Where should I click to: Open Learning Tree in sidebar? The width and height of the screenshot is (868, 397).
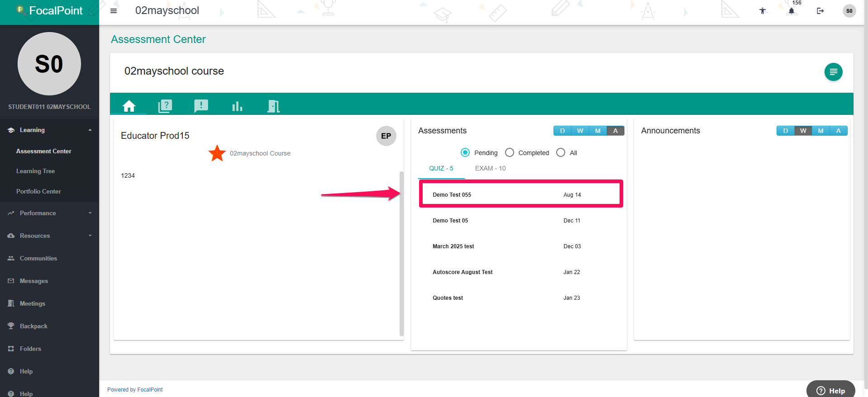(x=35, y=171)
